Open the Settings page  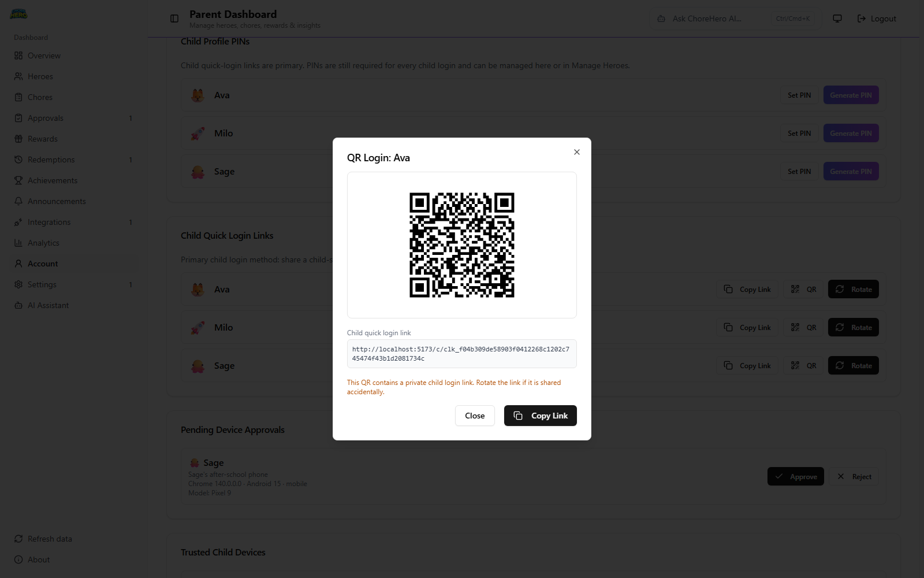tap(42, 284)
